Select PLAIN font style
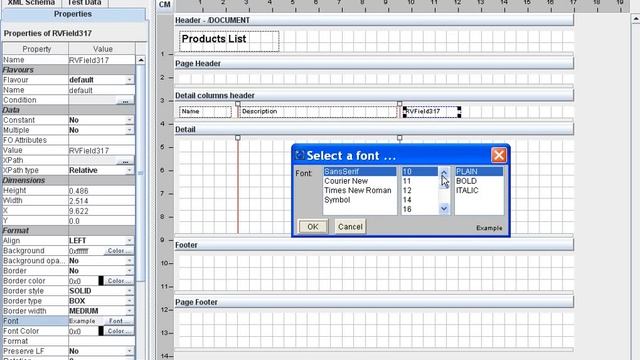This screenshot has height=360, width=640. (x=479, y=171)
